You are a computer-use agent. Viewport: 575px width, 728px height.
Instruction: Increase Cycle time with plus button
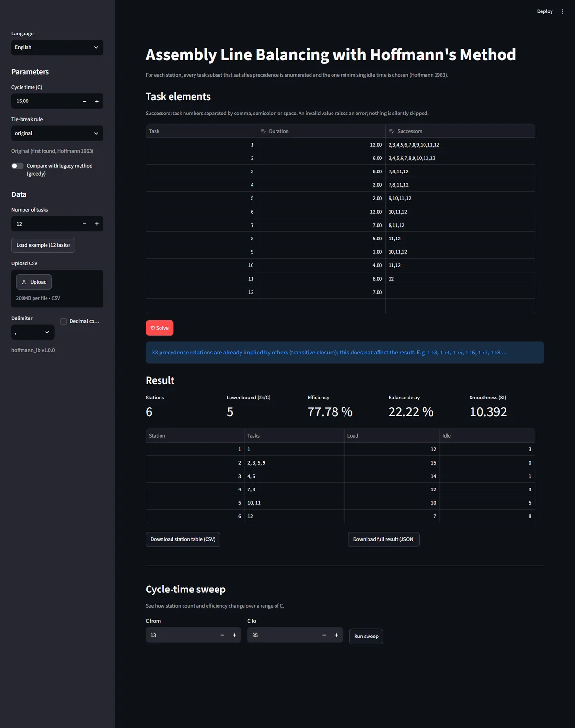97,101
